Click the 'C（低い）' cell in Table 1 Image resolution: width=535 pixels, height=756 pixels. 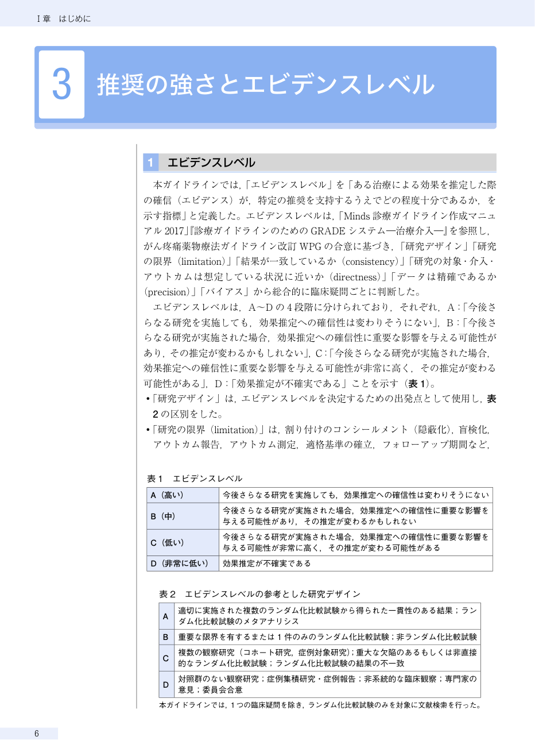(183, 542)
